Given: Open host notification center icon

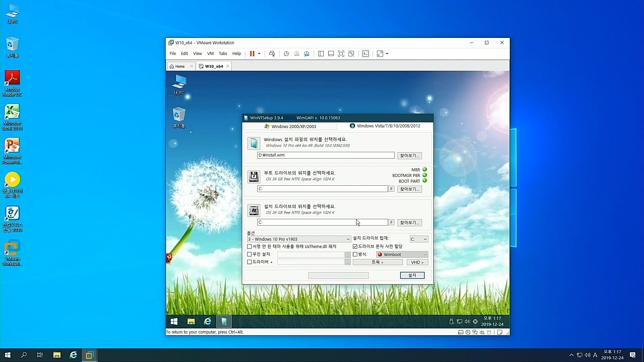Looking at the screenshot, I should coord(633,355).
